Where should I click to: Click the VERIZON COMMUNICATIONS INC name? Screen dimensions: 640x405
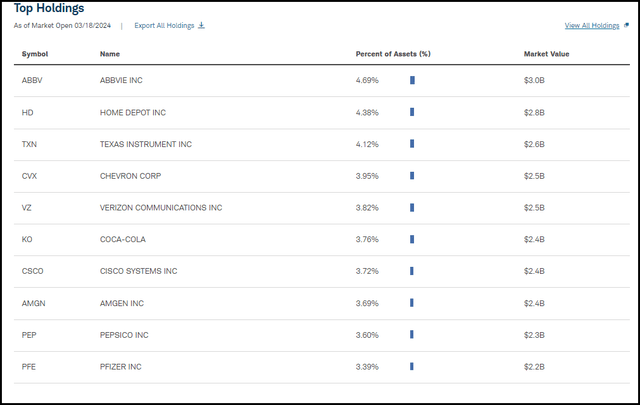161,208
